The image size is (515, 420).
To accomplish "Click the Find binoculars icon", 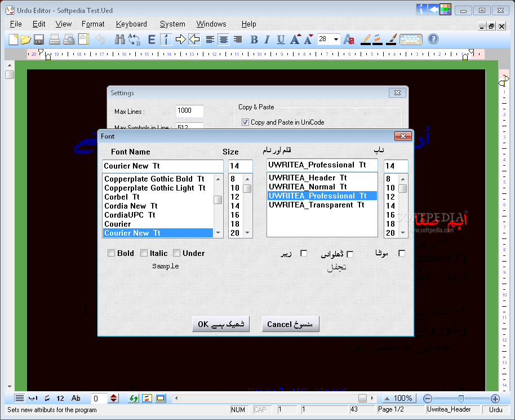I will click(x=120, y=39).
